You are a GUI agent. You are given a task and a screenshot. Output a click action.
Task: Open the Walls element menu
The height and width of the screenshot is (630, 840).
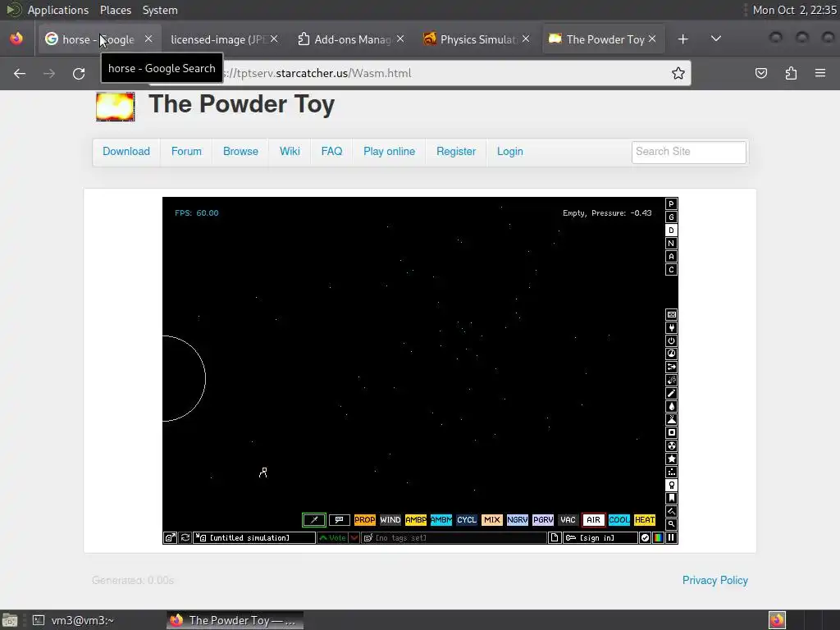pyautogui.click(x=671, y=314)
